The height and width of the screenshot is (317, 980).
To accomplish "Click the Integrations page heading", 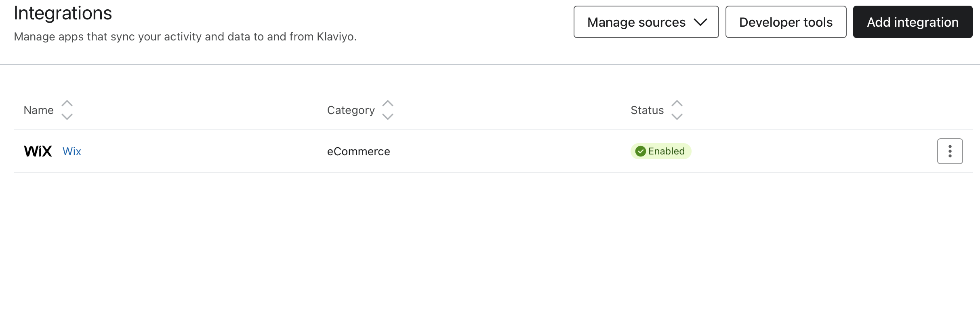I will pyautogui.click(x=63, y=13).
